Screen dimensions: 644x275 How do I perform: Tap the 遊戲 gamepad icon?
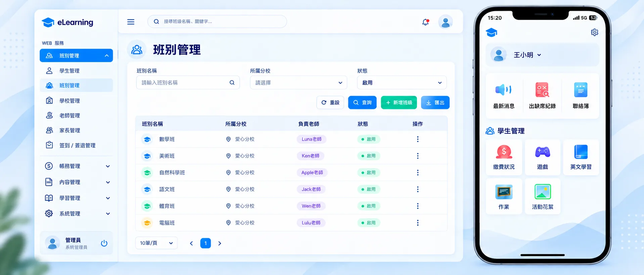(542, 152)
